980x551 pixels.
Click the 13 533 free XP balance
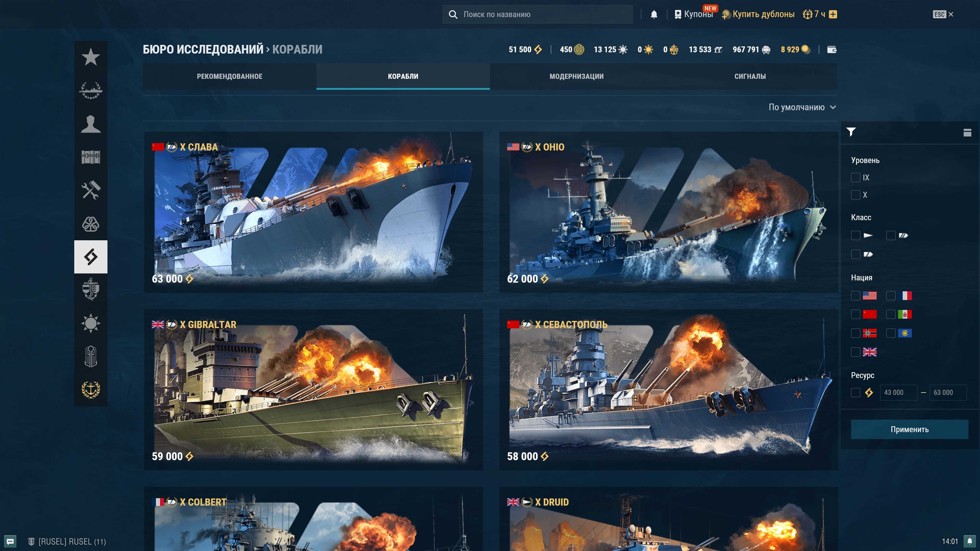click(x=705, y=49)
